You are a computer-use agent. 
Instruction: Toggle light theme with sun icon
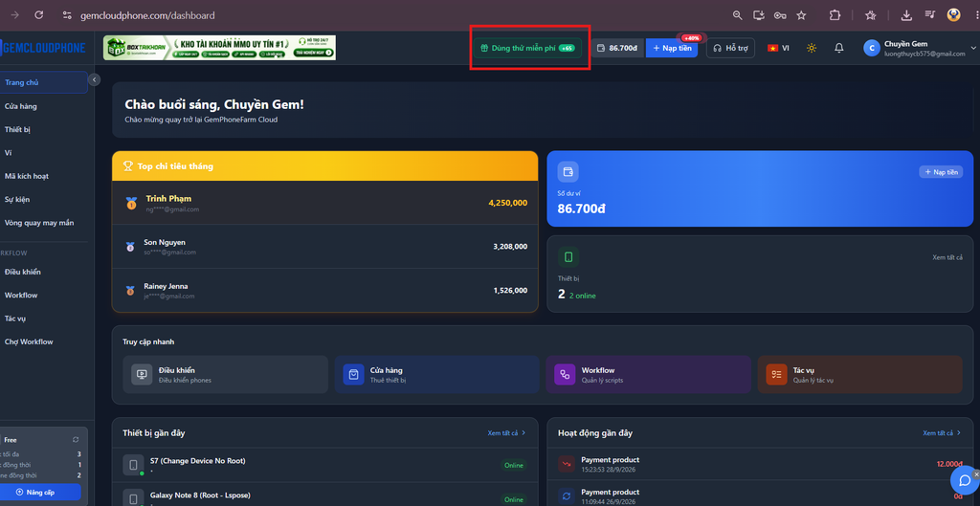(x=812, y=48)
